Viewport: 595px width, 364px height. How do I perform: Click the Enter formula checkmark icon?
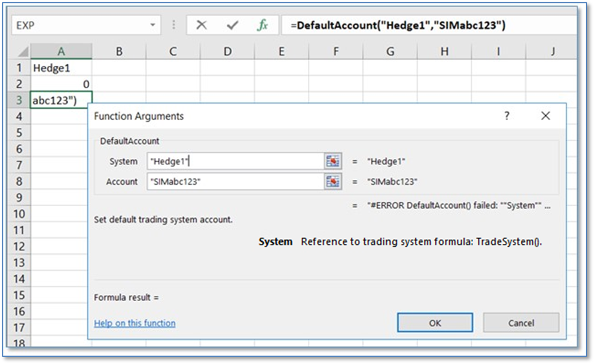tap(232, 26)
